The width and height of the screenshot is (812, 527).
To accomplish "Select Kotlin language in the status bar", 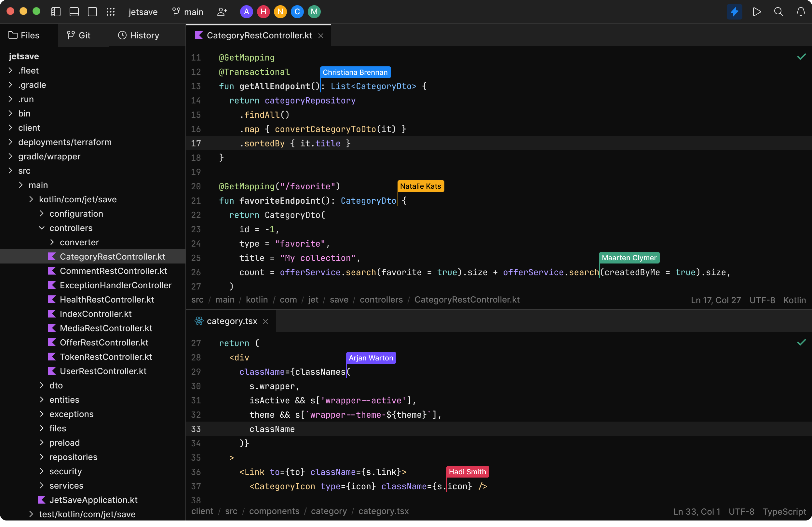I will (794, 300).
